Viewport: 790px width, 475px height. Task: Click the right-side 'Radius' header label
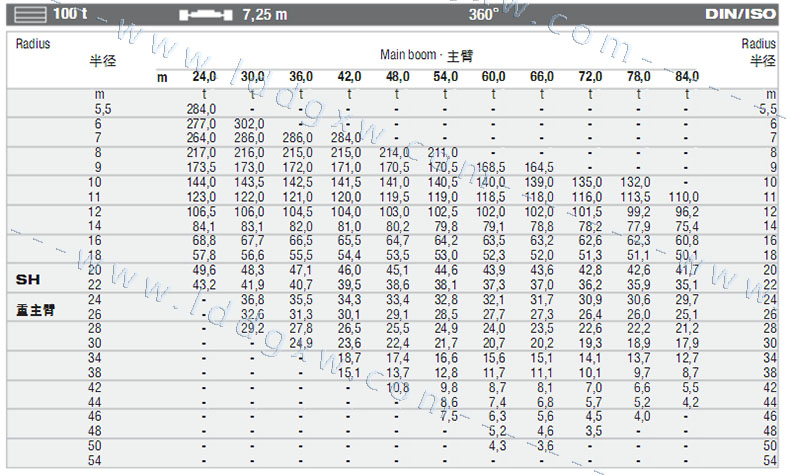tap(758, 44)
